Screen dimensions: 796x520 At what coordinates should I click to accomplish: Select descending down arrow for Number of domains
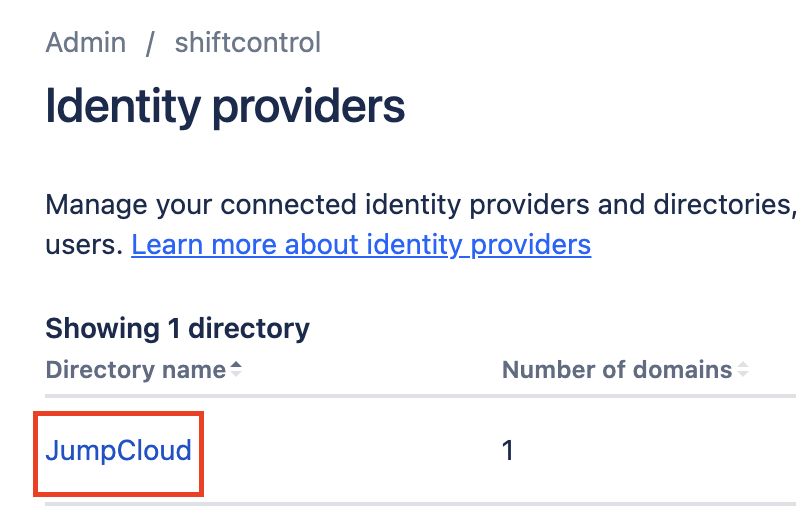(x=743, y=374)
